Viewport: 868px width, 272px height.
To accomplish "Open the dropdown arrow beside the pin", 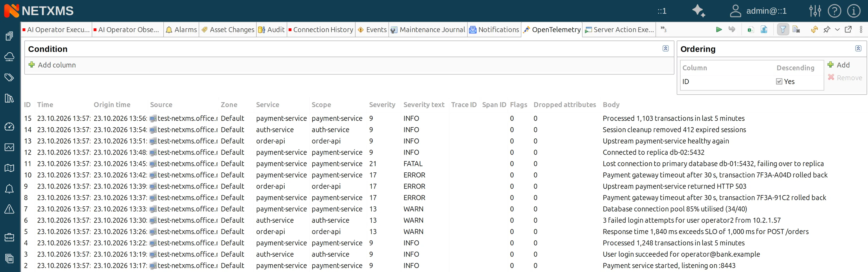I will [837, 30].
